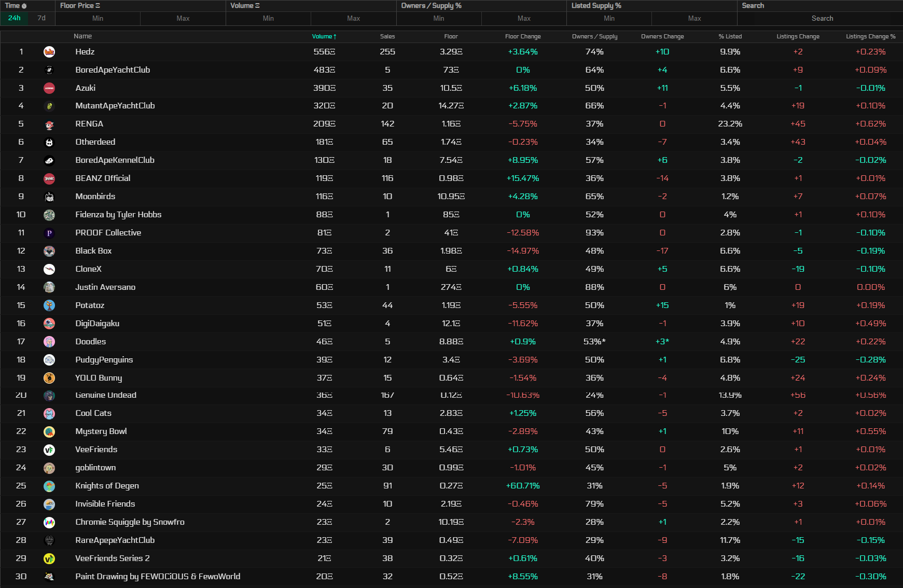Click BEANZ Official floor change "+15.47%"
This screenshot has width=903, height=588.
tap(523, 178)
